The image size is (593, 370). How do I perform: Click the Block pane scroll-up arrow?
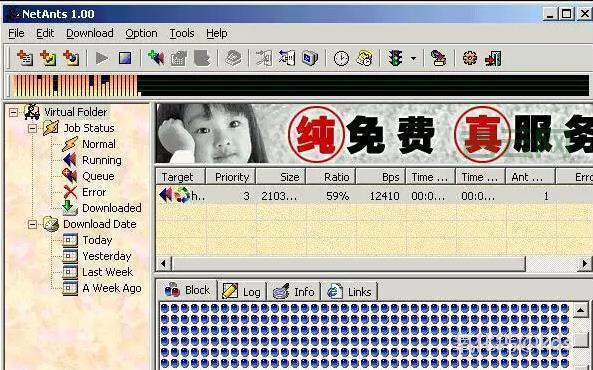581,310
